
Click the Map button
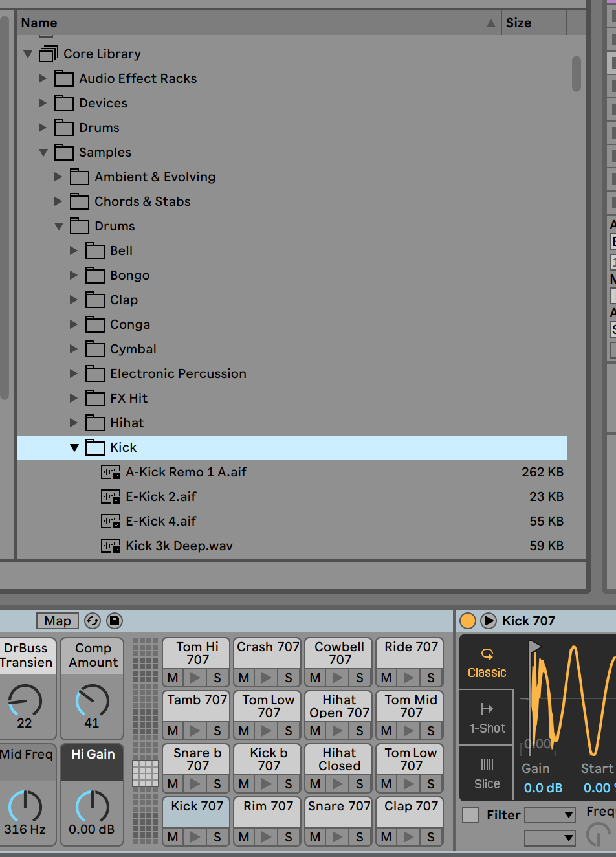click(58, 621)
